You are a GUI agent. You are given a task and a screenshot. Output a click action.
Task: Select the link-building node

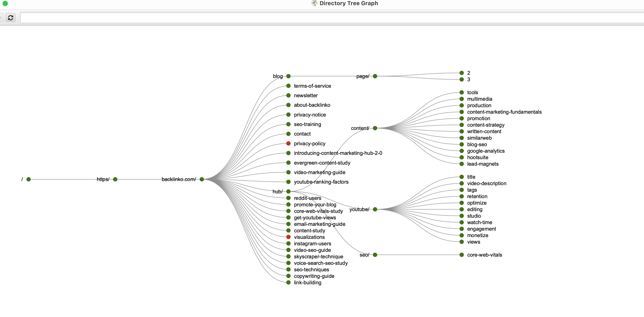point(288,283)
